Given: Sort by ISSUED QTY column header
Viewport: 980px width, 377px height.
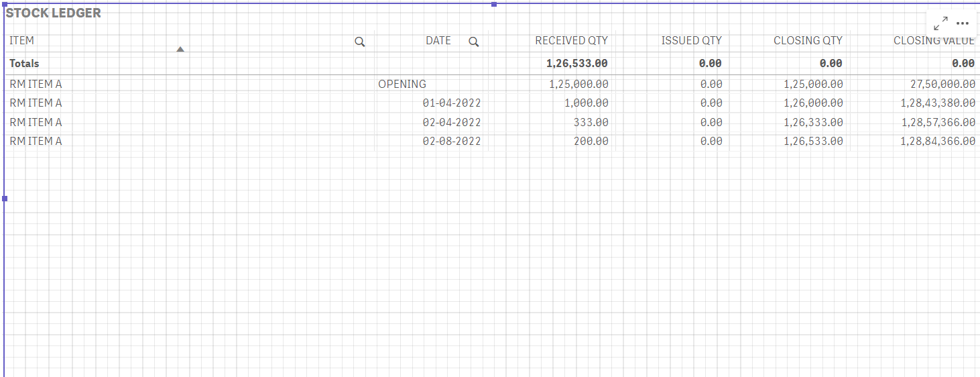Looking at the screenshot, I should point(692,40).
